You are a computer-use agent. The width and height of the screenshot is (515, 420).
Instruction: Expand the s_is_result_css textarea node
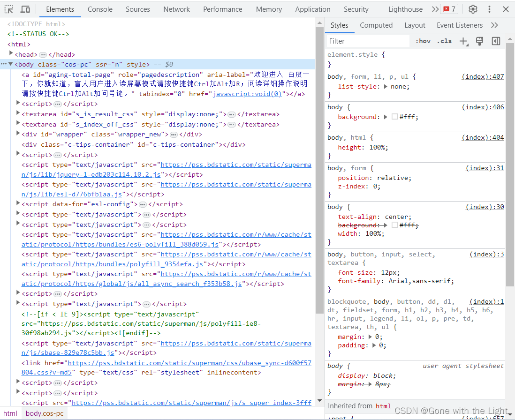(18, 113)
